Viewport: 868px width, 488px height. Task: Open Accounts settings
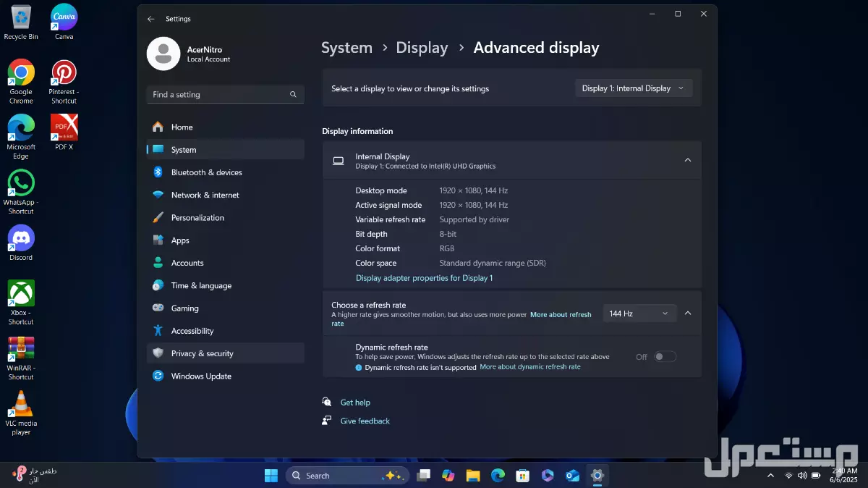pos(225,263)
